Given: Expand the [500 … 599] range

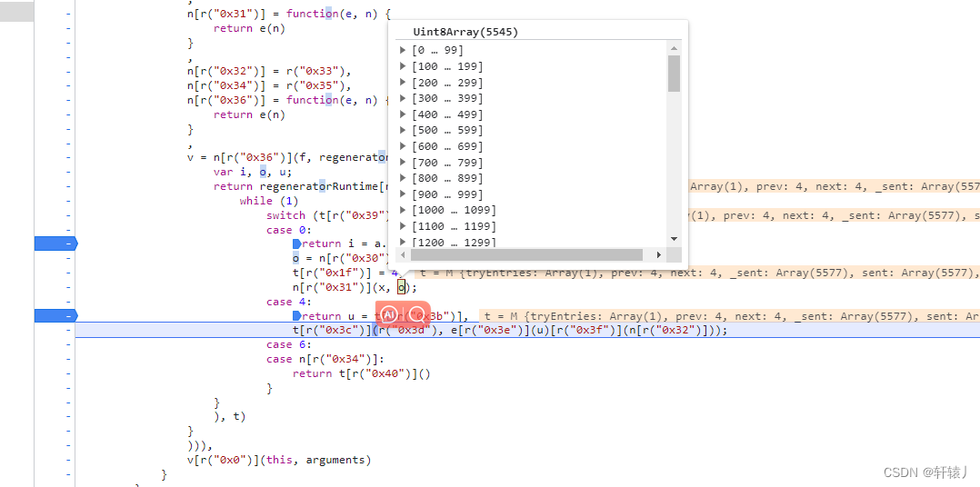Looking at the screenshot, I should 403,130.
